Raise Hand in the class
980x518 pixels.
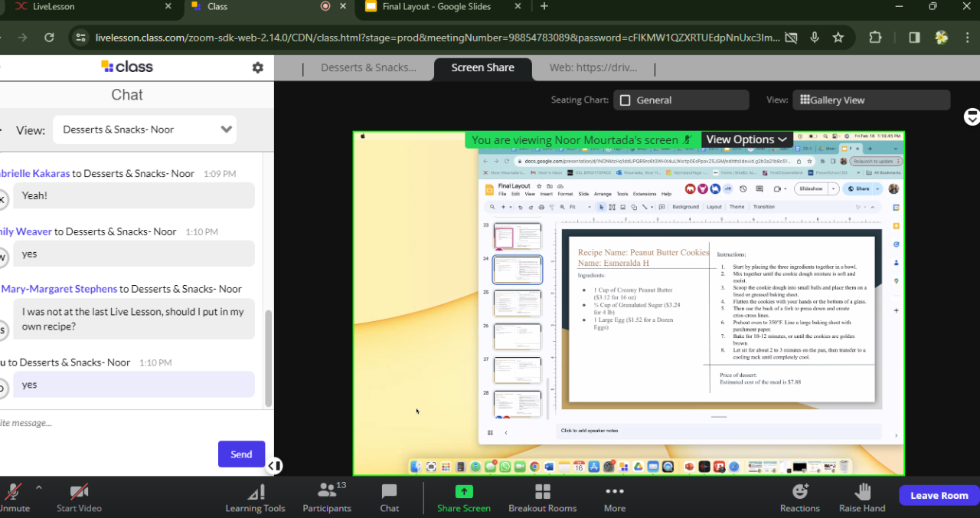(x=862, y=497)
